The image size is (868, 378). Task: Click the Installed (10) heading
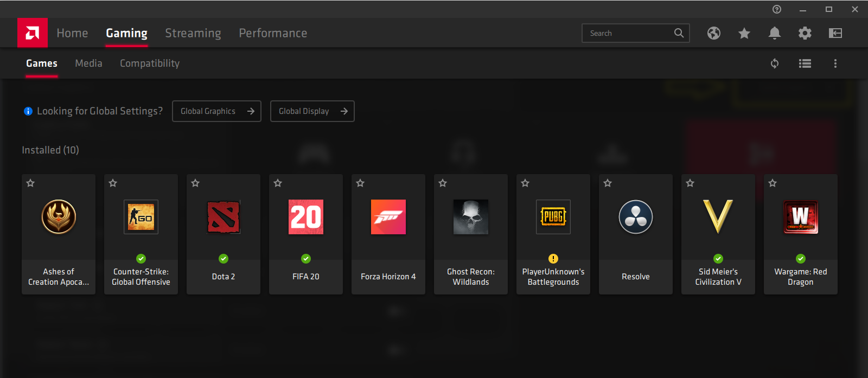[x=50, y=150]
